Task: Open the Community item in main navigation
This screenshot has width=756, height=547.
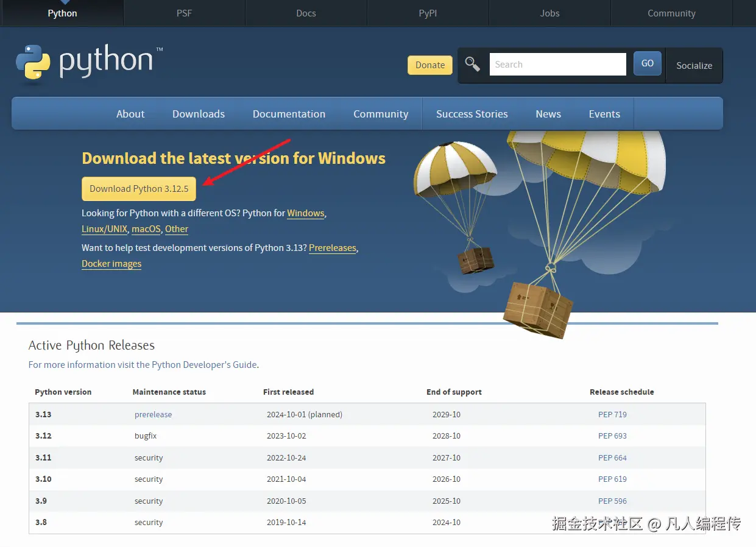Action: click(381, 114)
